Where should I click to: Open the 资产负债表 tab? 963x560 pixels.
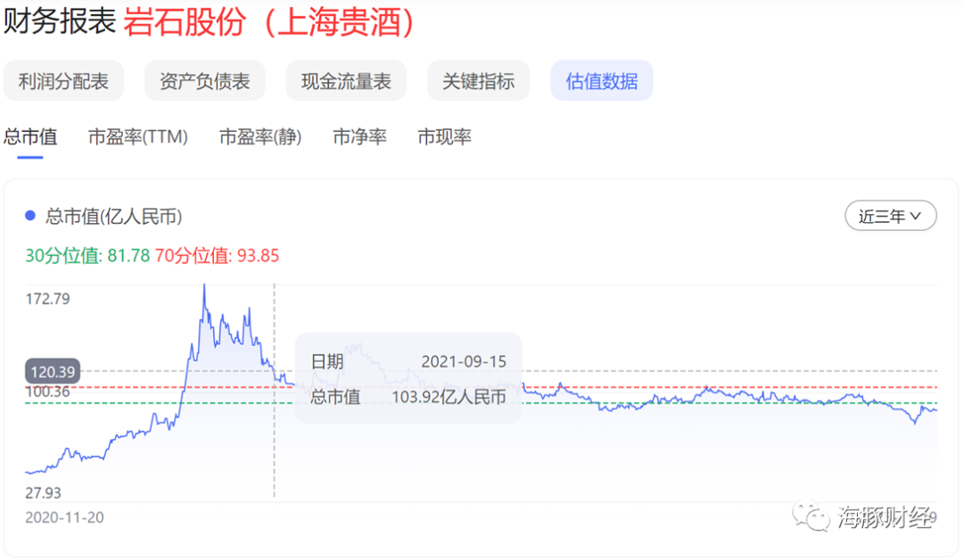204,81
